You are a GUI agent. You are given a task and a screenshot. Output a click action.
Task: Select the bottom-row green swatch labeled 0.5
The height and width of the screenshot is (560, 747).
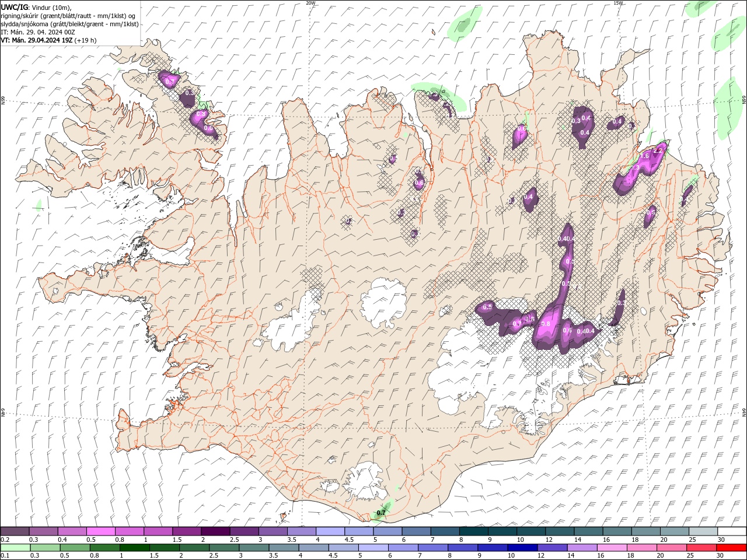[x=75, y=548]
